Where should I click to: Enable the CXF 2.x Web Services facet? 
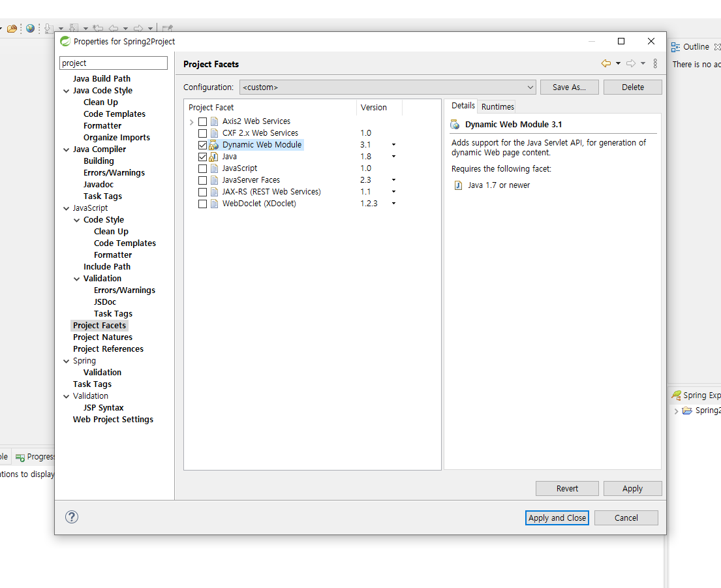202,133
